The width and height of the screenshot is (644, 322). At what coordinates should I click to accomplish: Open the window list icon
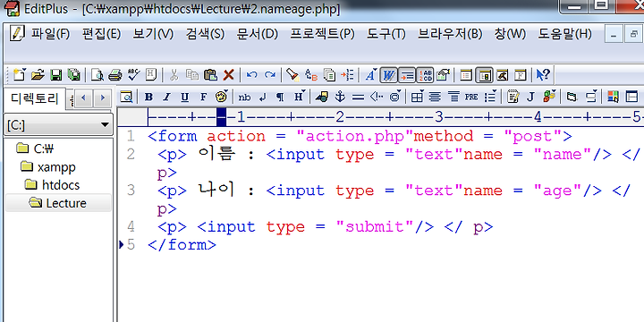(x=466, y=75)
